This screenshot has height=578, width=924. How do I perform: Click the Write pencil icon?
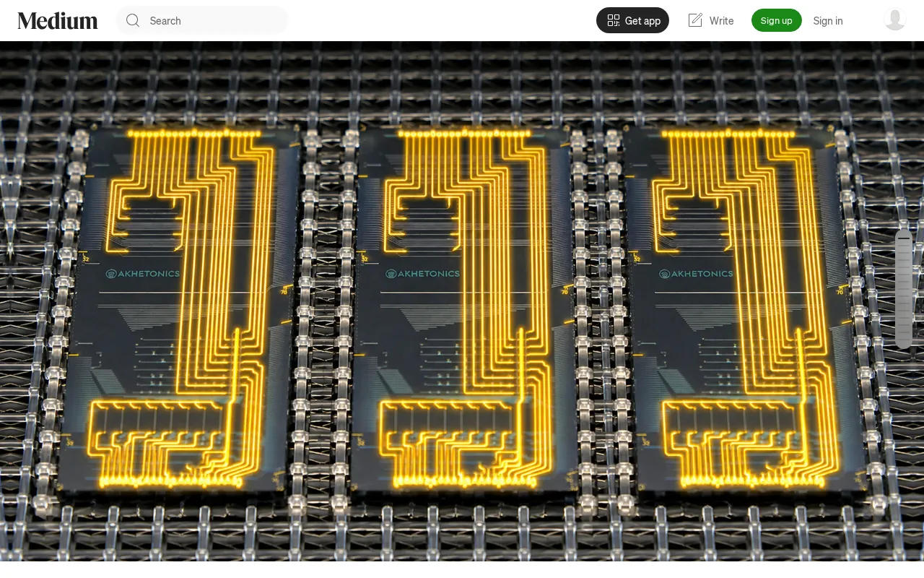695,20
